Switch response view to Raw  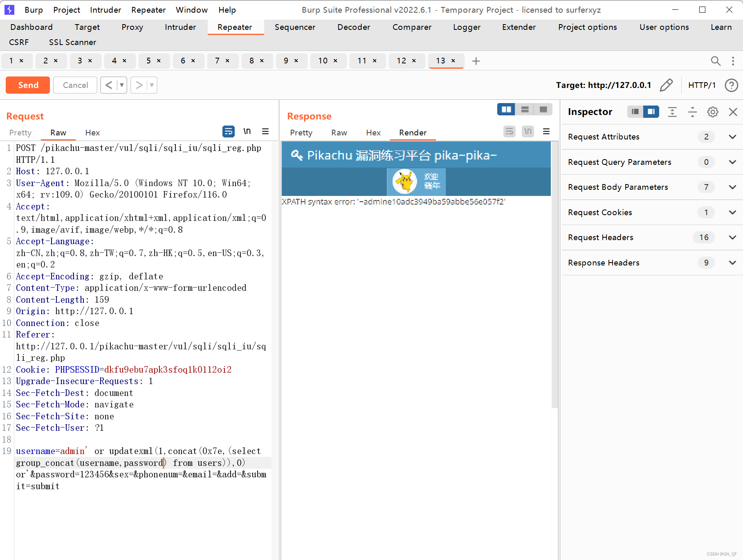(x=339, y=133)
